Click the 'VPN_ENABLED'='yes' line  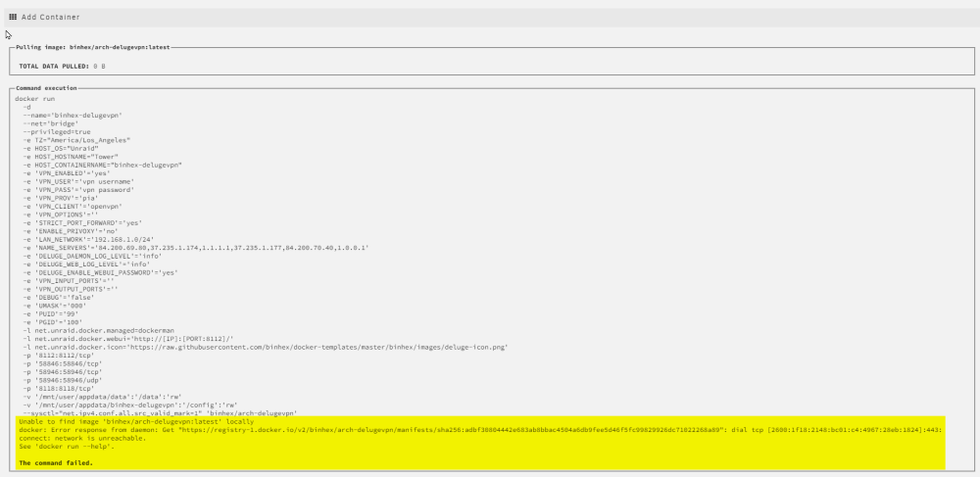tap(67, 173)
